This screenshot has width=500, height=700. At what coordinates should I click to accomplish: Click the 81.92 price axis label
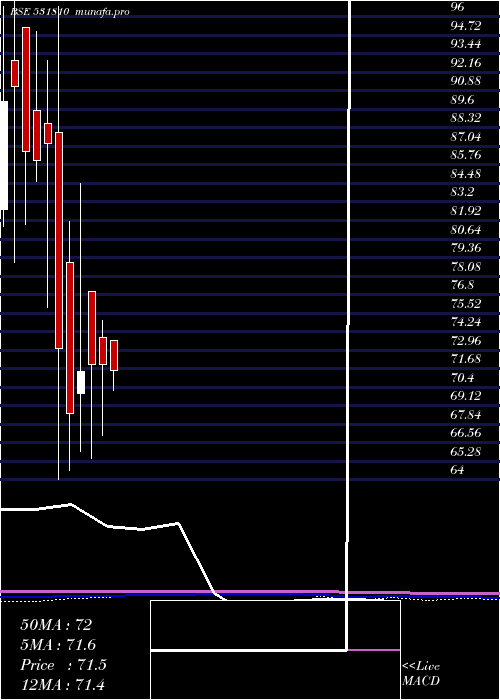pyautogui.click(x=466, y=211)
